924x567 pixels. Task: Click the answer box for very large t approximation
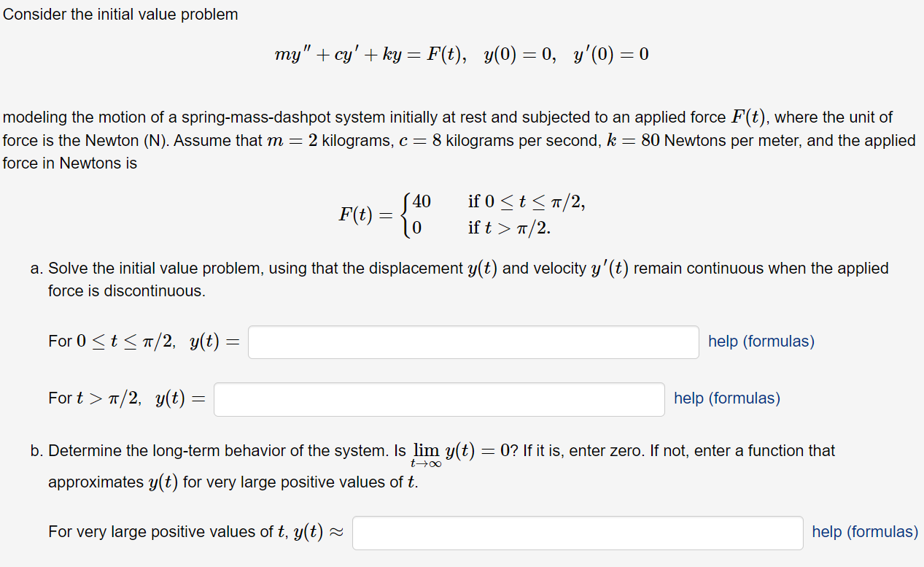(x=577, y=533)
